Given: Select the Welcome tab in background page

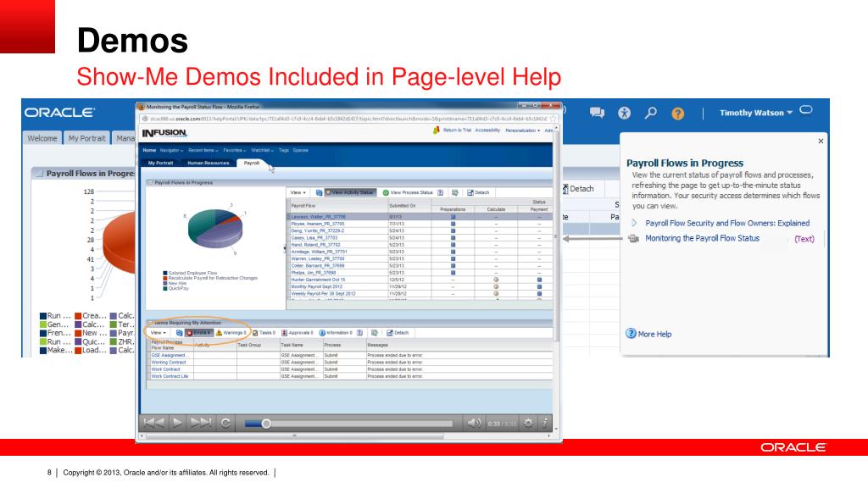Looking at the screenshot, I should [x=42, y=138].
